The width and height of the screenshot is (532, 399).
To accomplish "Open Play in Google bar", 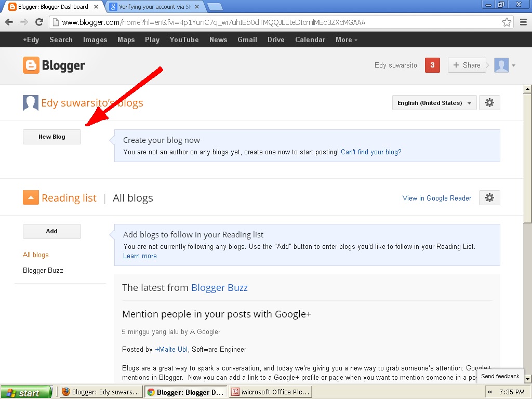I will pos(152,39).
